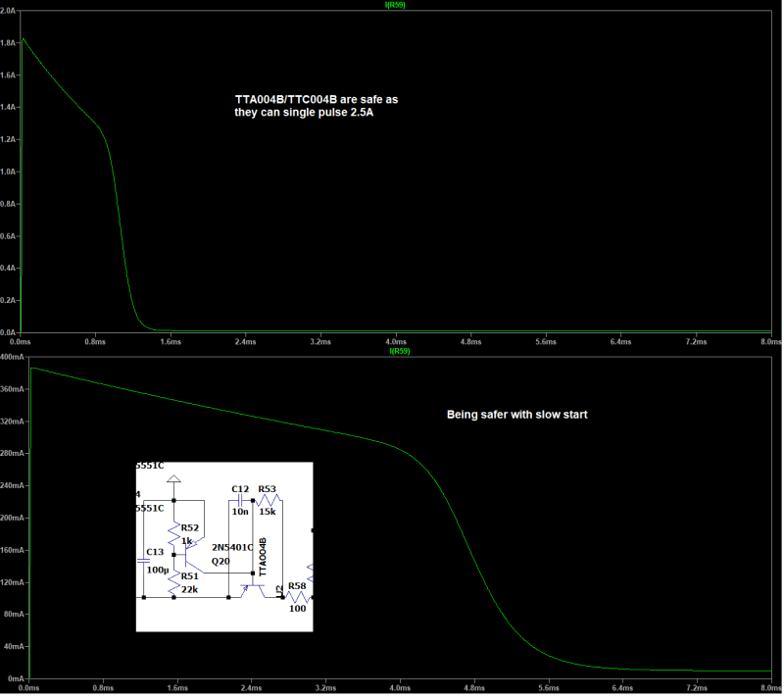This screenshot has height=697, width=784.
Task: Click the 0.2A vertical axis label
Action: [8, 301]
